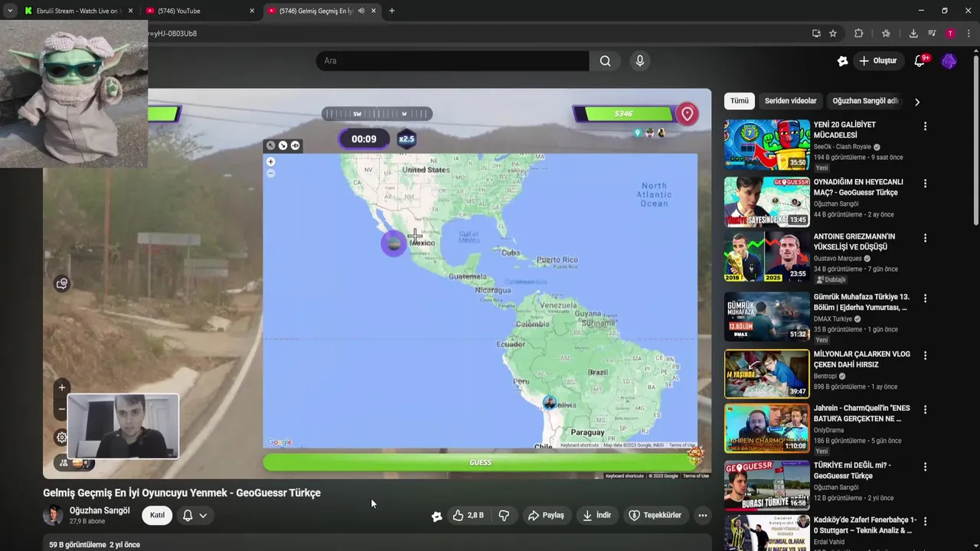
Task: Like the video with thumbs up
Action: tap(468, 515)
